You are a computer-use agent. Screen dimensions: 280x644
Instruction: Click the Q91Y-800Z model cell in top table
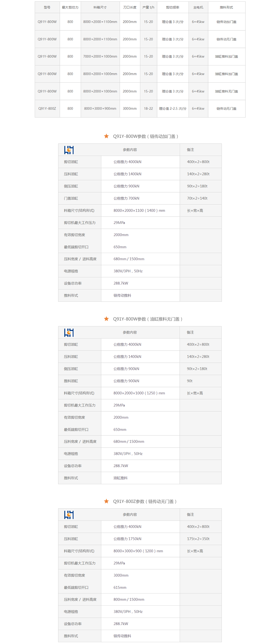(47, 108)
